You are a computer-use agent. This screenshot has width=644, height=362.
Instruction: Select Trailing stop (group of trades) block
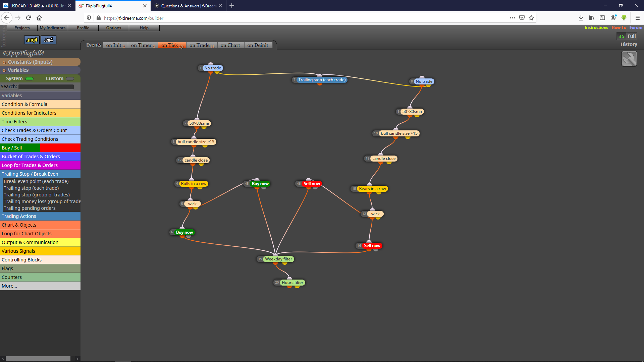(x=37, y=195)
